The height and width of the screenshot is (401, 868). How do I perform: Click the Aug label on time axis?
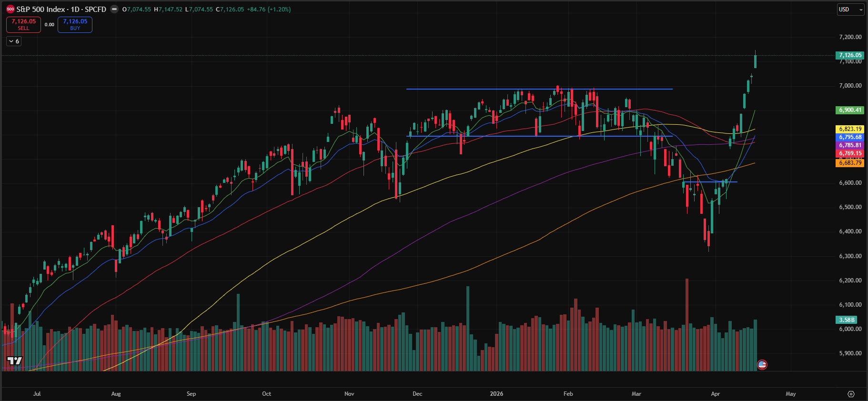(116, 394)
